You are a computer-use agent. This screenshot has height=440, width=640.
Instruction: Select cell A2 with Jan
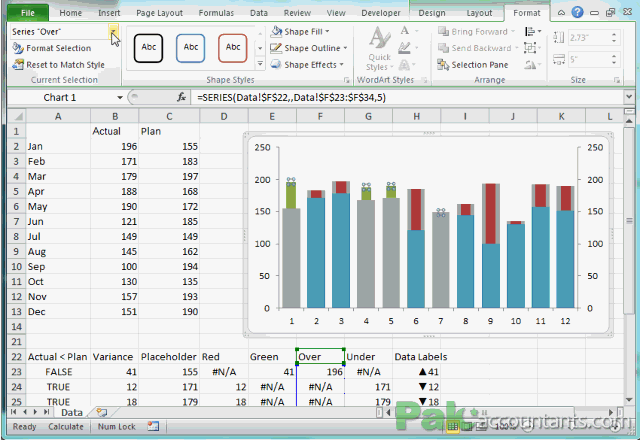coord(58,146)
